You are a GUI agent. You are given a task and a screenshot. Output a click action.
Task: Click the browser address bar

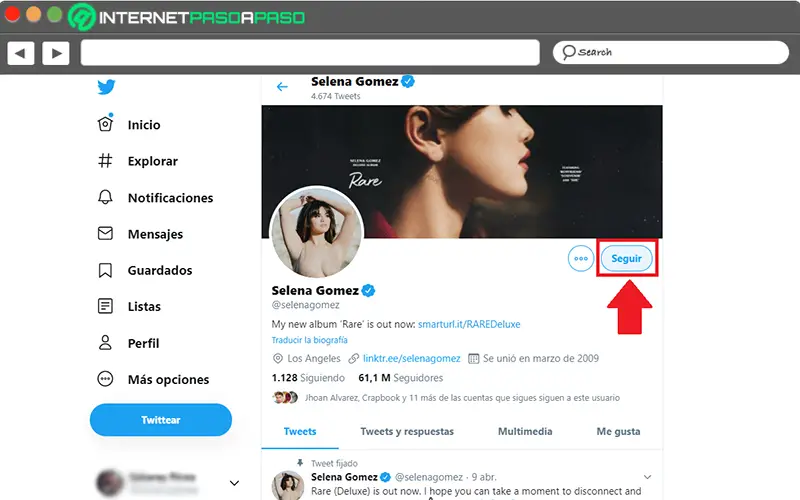(x=310, y=53)
